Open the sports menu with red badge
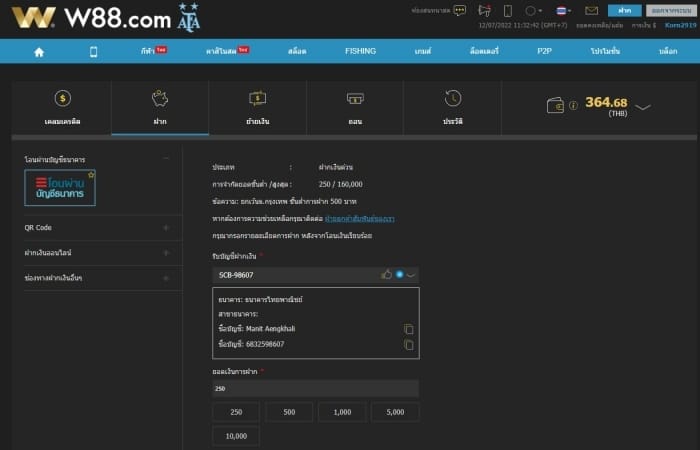 (154, 51)
